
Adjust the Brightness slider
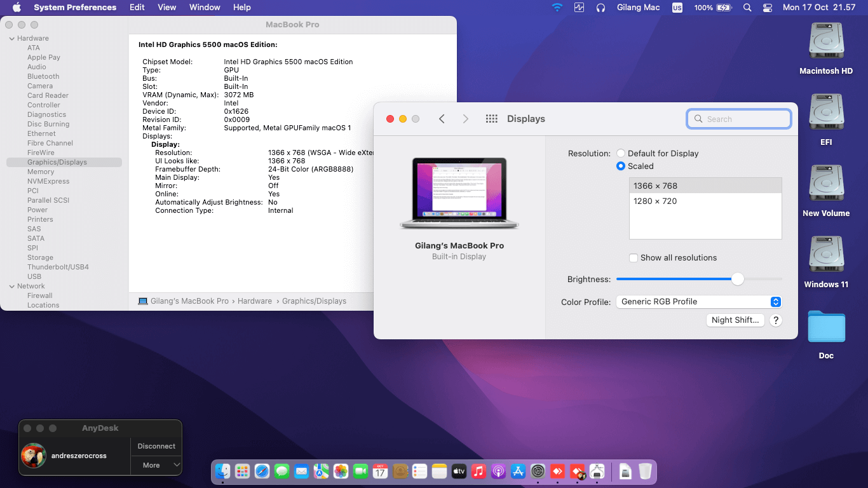click(737, 279)
